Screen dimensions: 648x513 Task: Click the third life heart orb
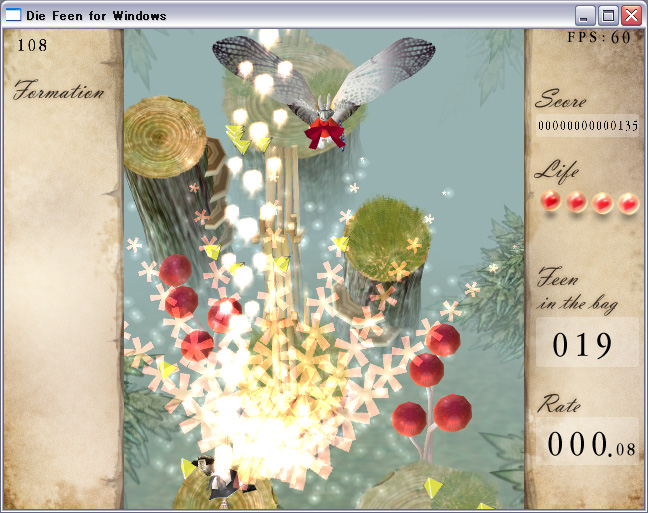tap(603, 203)
